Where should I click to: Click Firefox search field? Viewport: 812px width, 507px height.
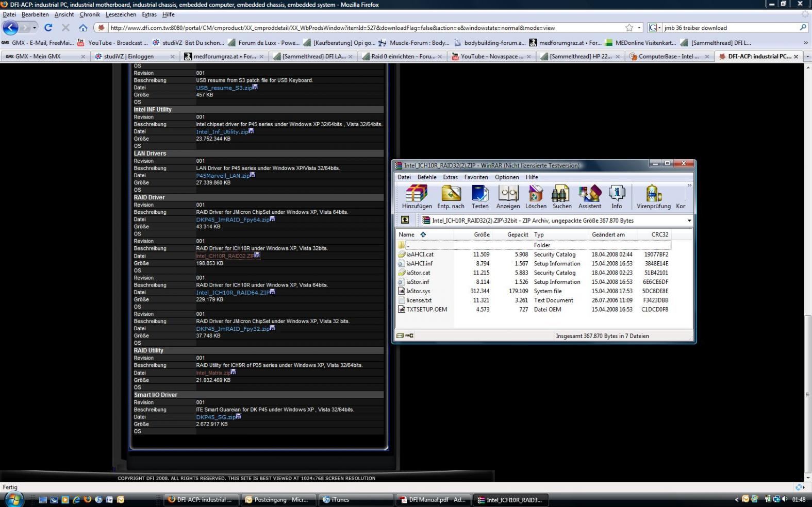coord(730,28)
